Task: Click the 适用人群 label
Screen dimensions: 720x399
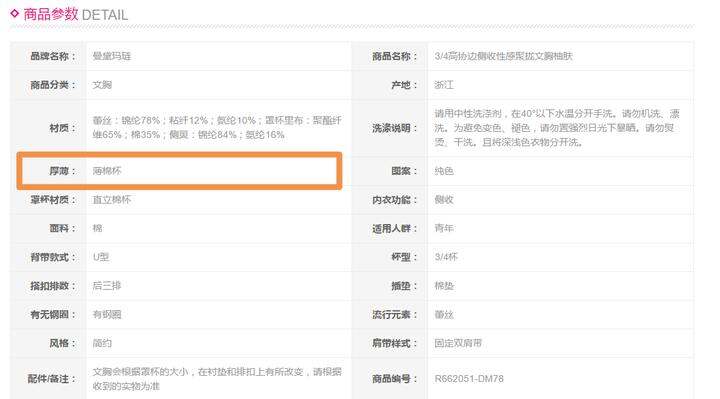Action: [395, 228]
